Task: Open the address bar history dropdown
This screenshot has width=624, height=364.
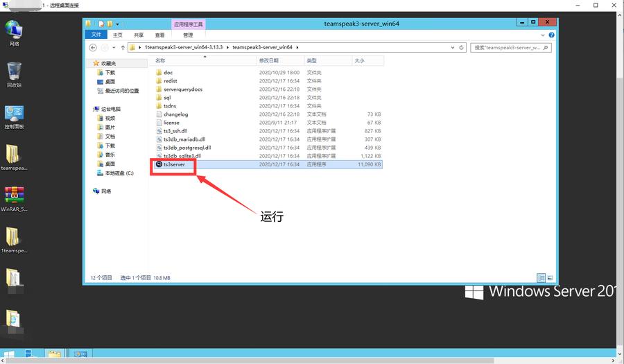Action: [452, 48]
